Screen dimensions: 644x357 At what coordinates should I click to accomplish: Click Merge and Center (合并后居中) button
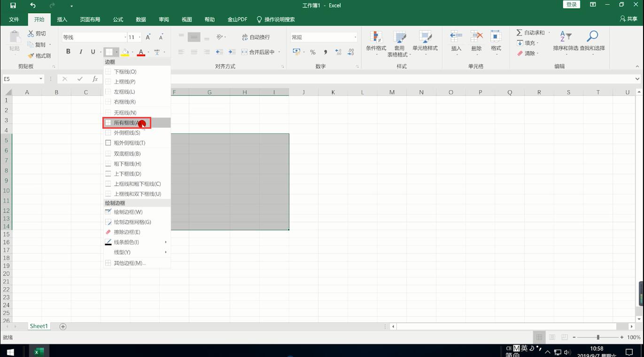tap(258, 52)
